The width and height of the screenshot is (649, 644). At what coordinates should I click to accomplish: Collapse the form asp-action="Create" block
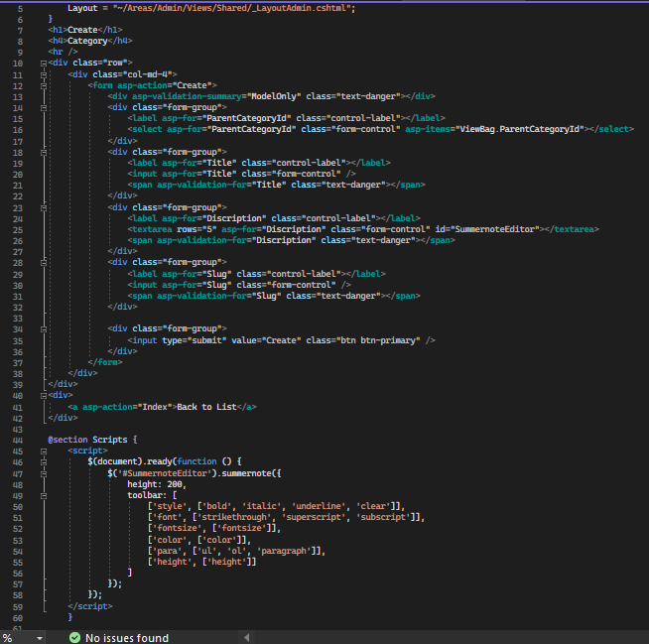[x=42, y=85]
